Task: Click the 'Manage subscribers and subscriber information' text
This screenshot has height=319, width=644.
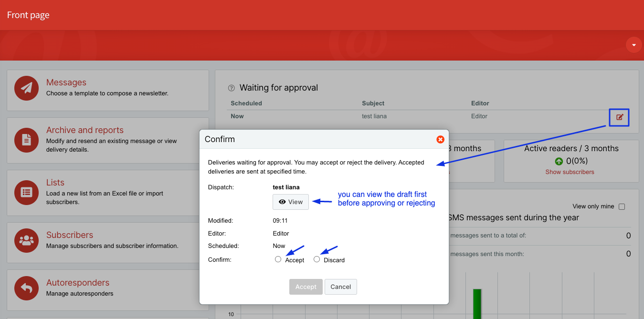Action: [x=112, y=246]
